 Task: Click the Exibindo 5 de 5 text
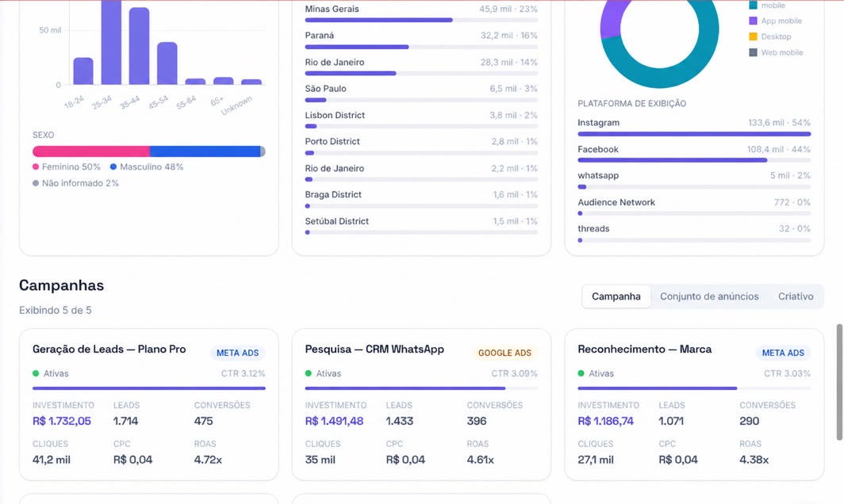(56, 311)
